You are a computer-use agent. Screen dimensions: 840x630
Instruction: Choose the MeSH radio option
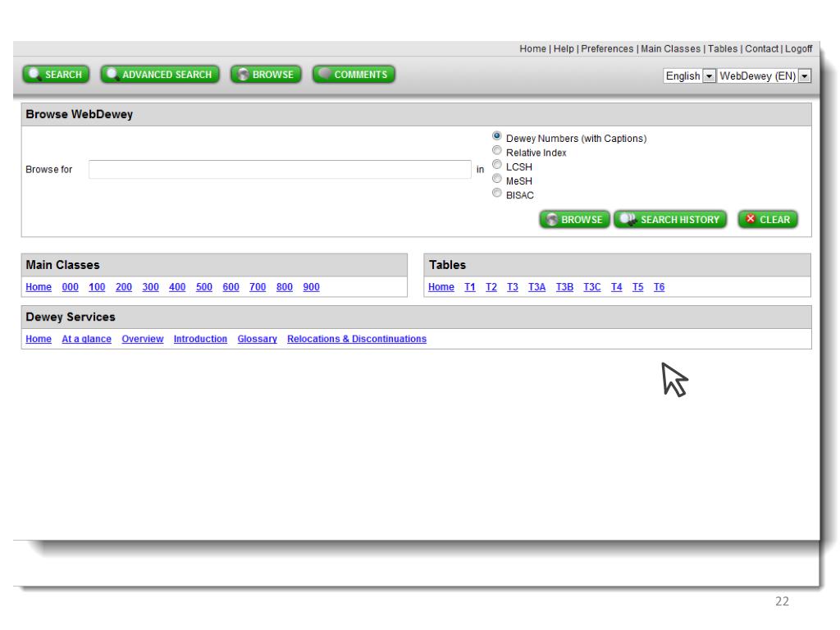click(496, 179)
